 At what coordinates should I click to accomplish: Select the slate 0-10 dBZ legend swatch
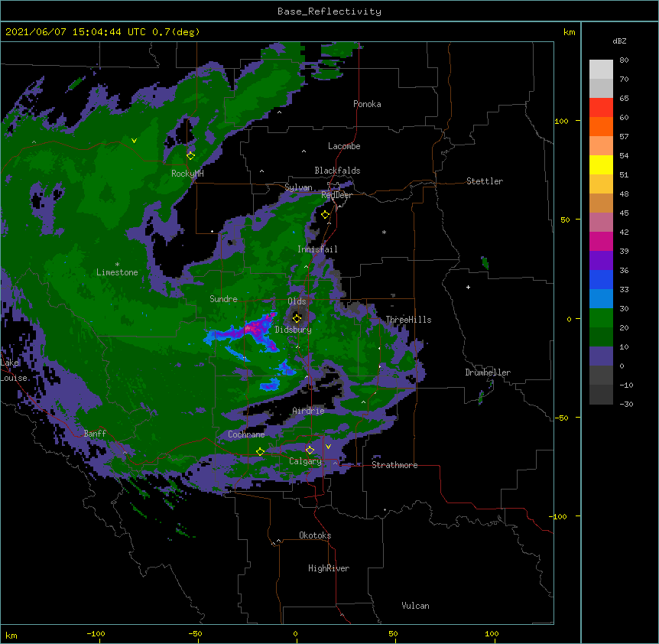click(x=601, y=356)
